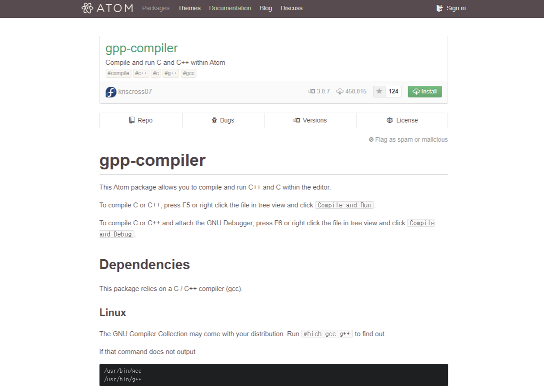This screenshot has height=392, width=544.
Task: Click the 'which gcc g++' inline code
Action: pos(327,334)
